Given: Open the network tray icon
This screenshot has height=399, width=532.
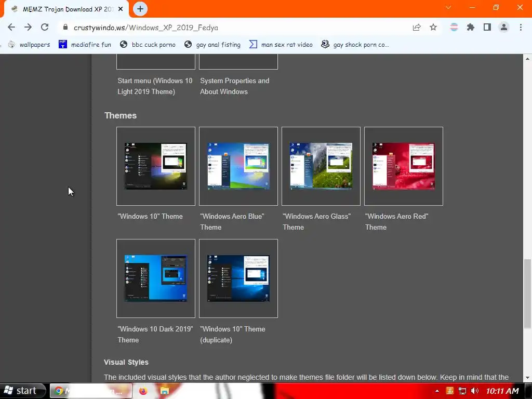Looking at the screenshot, I should (462, 391).
